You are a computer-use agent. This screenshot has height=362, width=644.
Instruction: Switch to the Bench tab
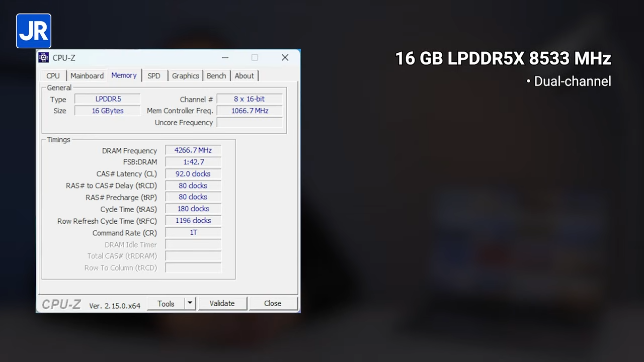click(x=216, y=75)
